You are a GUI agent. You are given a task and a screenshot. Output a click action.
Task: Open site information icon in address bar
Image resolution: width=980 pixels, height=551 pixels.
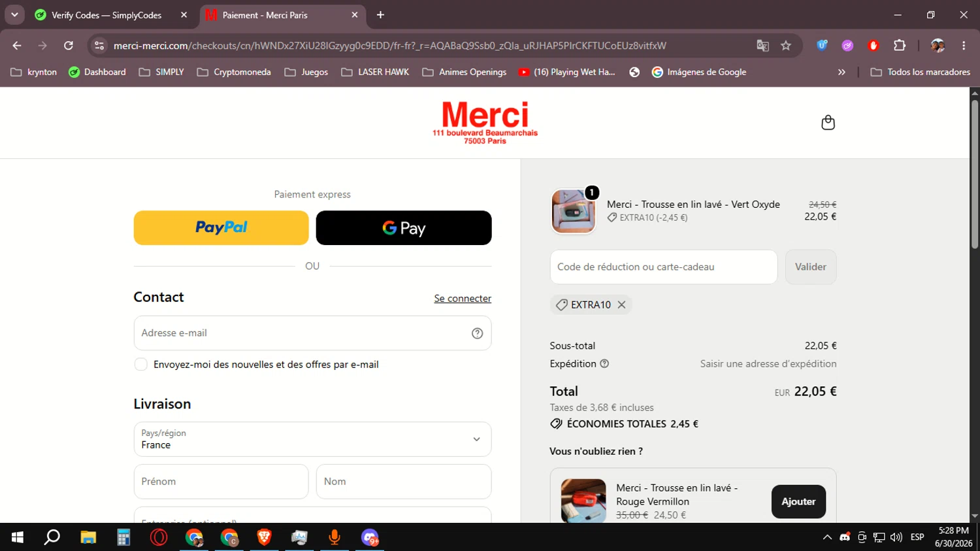(x=99, y=46)
